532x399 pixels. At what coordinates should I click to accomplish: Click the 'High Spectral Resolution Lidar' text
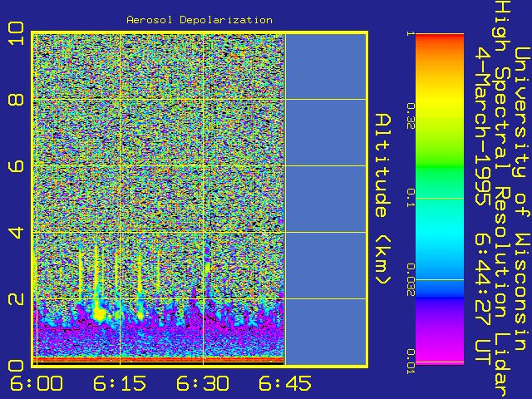click(502, 199)
